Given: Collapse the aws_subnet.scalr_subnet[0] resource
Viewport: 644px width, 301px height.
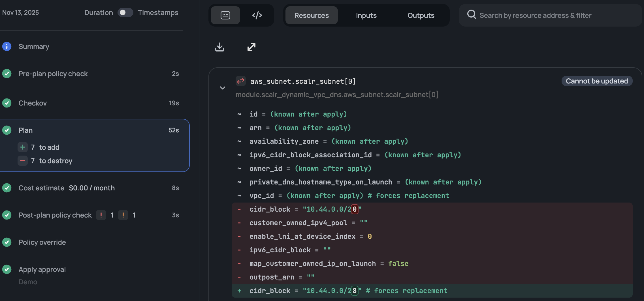Looking at the screenshot, I should [x=223, y=88].
